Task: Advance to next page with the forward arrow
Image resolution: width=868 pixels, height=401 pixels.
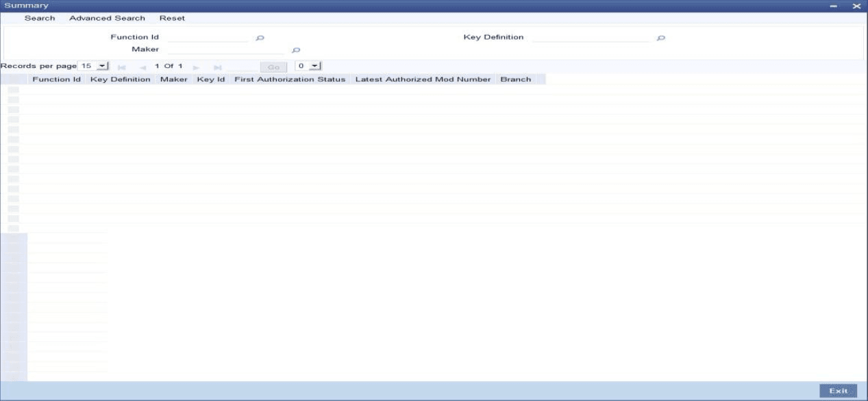Action: point(195,66)
